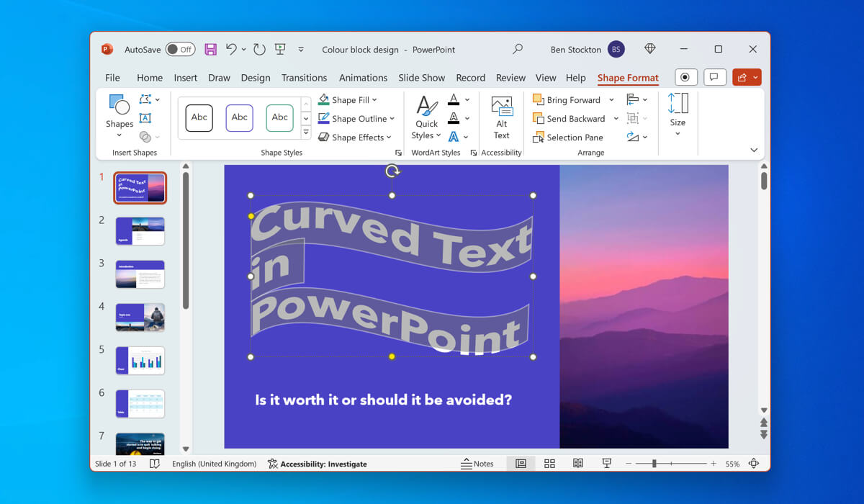Screen dimensions: 864x504
Task: Open the Transitions tab
Action: pos(304,78)
